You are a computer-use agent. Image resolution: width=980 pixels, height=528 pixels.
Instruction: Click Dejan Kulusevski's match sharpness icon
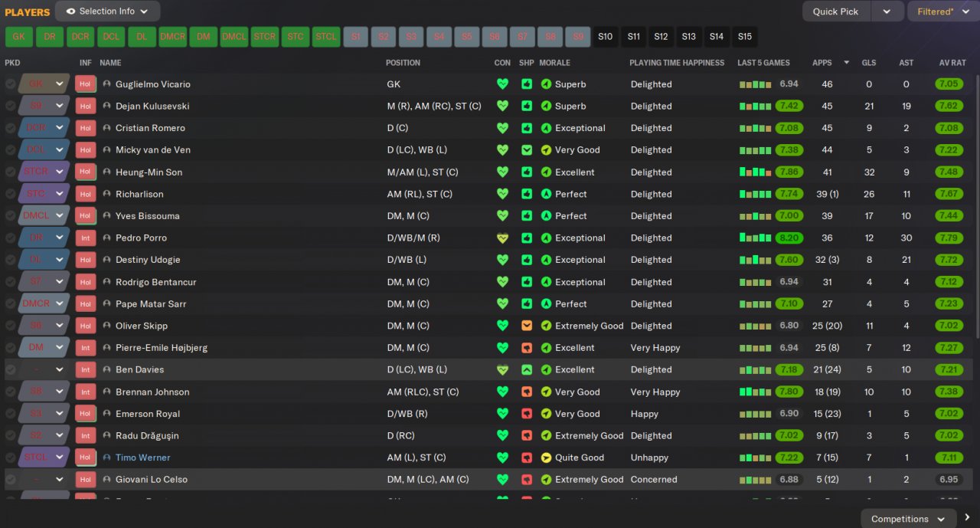[527, 107]
